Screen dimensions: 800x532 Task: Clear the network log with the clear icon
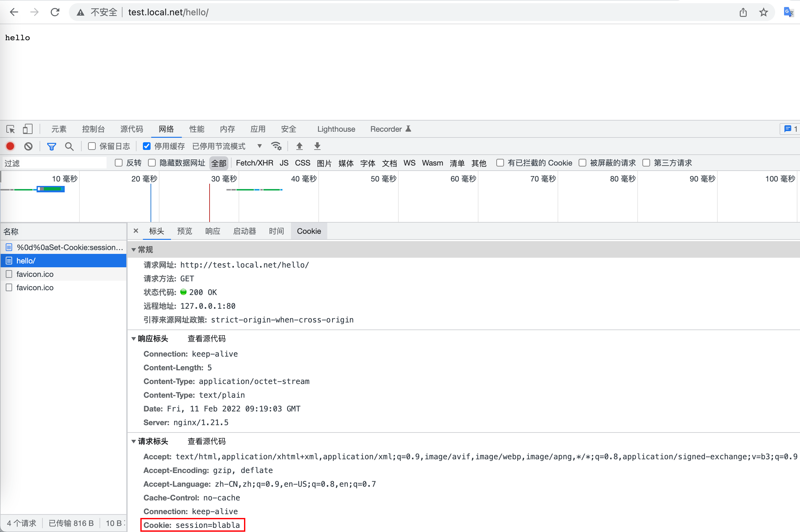tap(28, 146)
